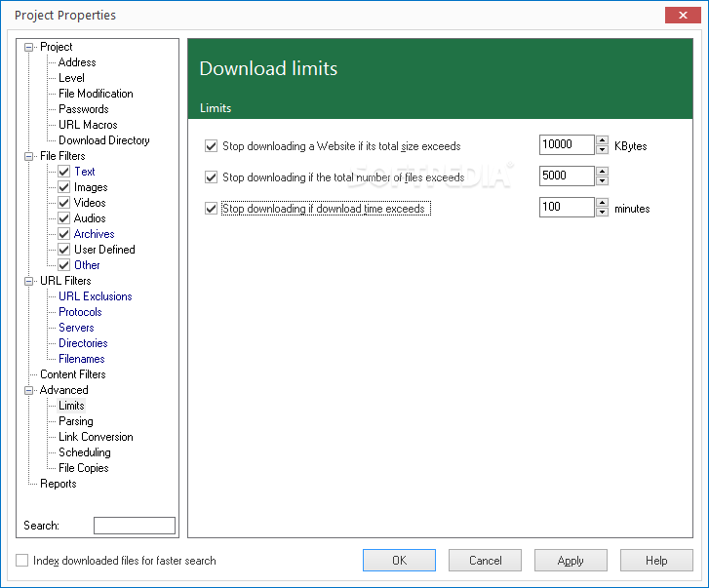Select the Videos filter tree item
709x588 pixels.
(x=90, y=203)
